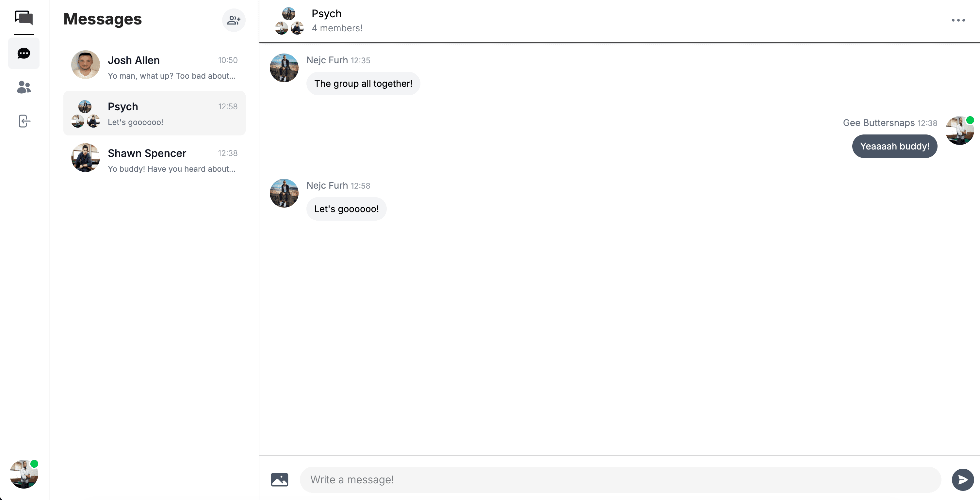Viewport: 980px width, 500px height.
Task: Click the Write a message input field
Action: 620,479
